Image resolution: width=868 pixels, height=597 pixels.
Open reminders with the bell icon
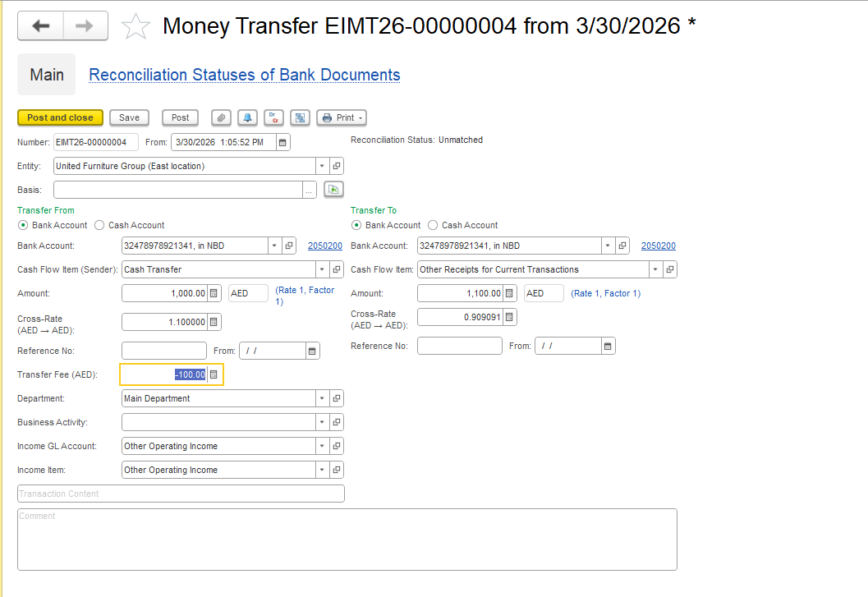click(x=247, y=117)
